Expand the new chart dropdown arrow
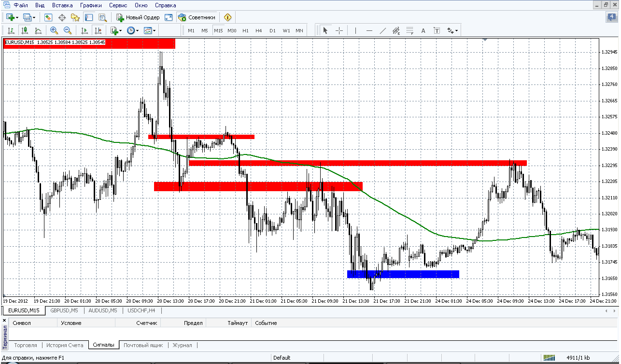This screenshot has width=621, height=364. pos(17,17)
